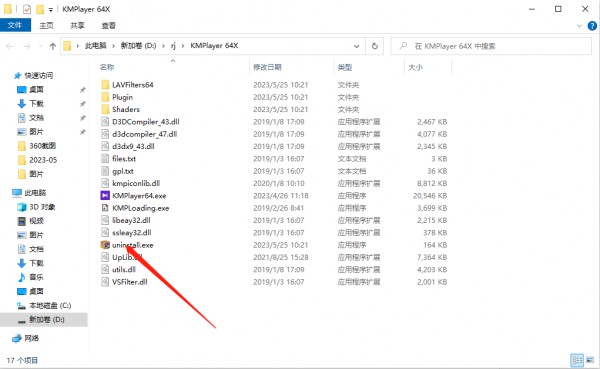Viewport: 600px width, 369px height.
Task: Open the address bar history dropdown
Action: [x=356, y=46]
